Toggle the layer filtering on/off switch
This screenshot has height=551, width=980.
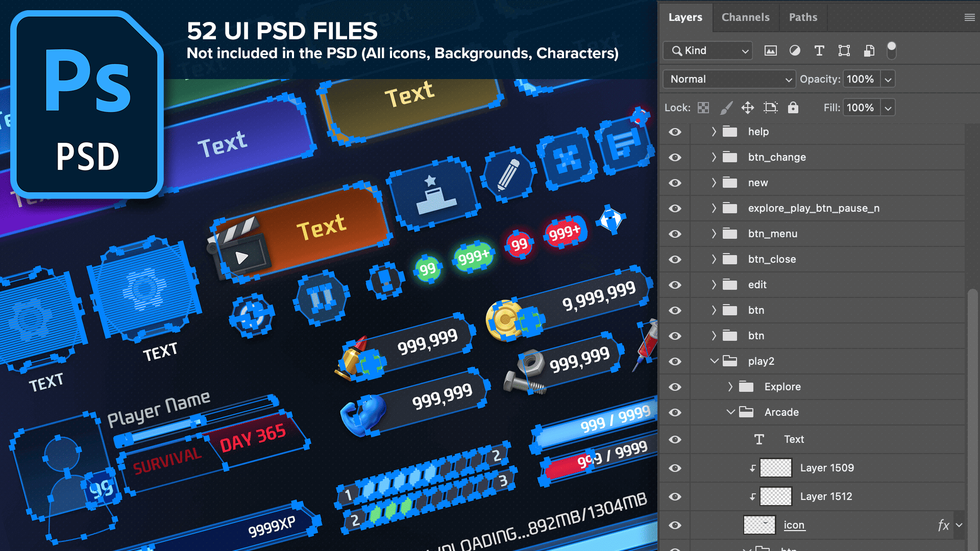[891, 51]
